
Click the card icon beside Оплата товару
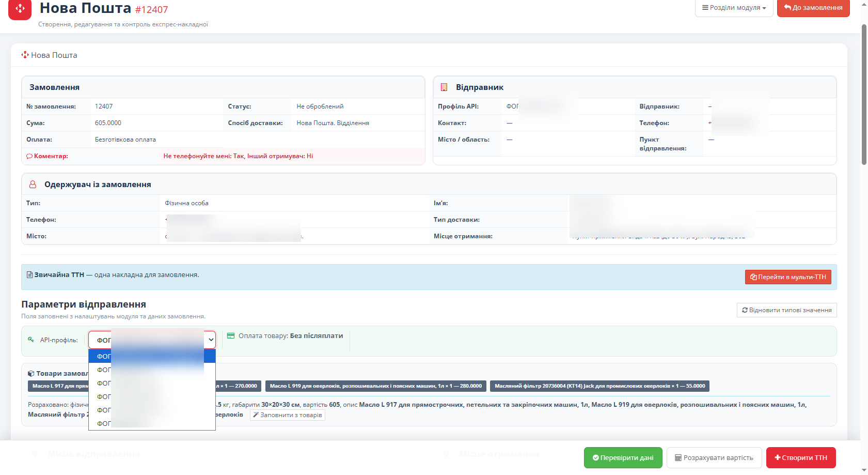pyautogui.click(x=231, y=336)
